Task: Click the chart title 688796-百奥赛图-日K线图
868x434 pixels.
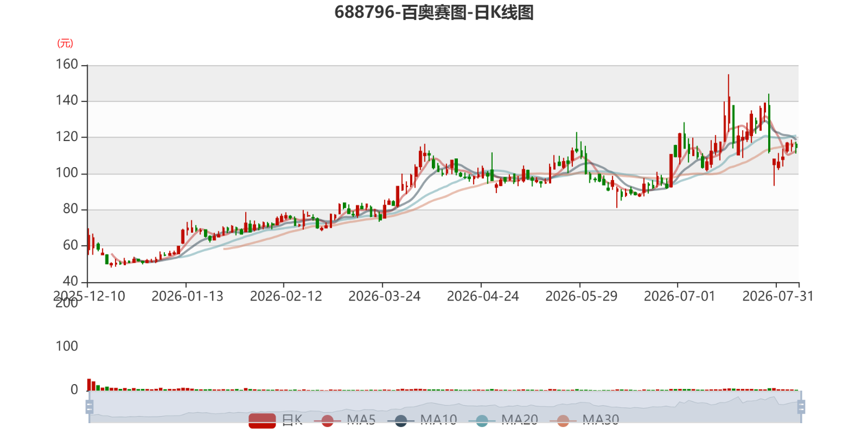Action: pyautogui.click(x=434, y=12)
